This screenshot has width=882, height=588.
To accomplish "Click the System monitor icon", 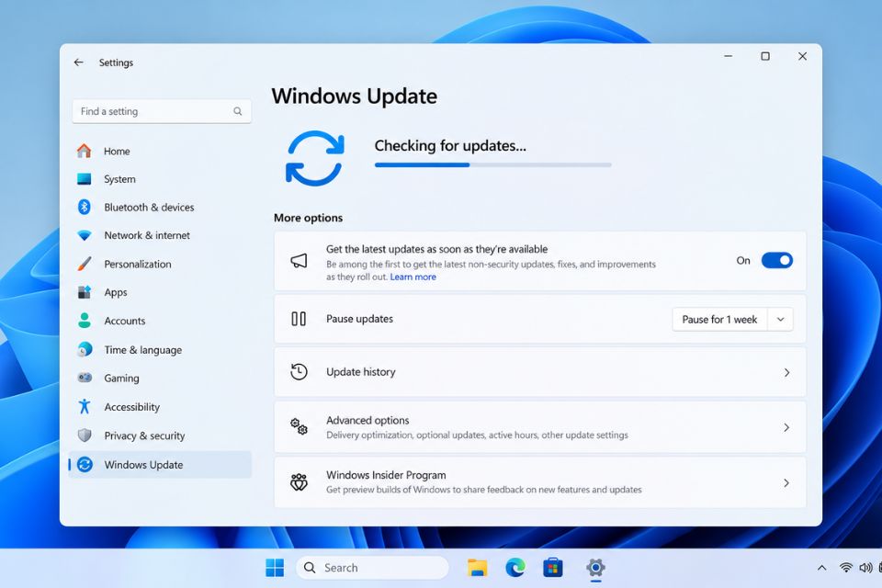I will coord(84,179).
